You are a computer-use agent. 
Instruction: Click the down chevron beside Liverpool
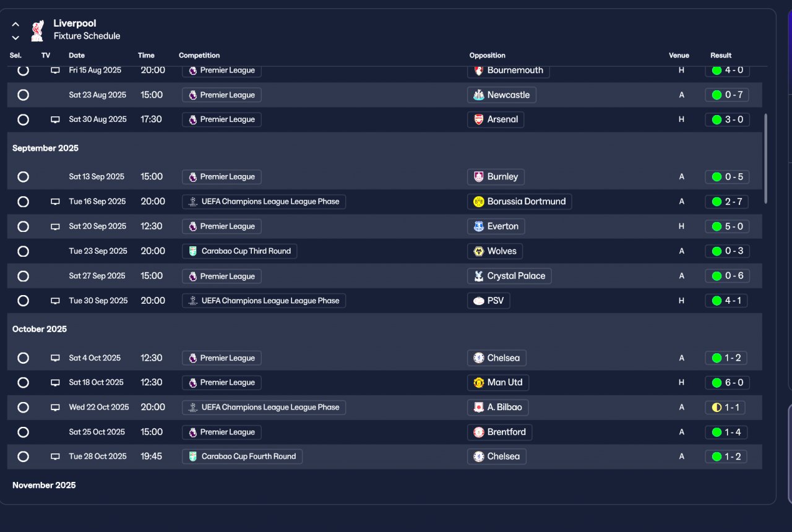coord(15,38)
